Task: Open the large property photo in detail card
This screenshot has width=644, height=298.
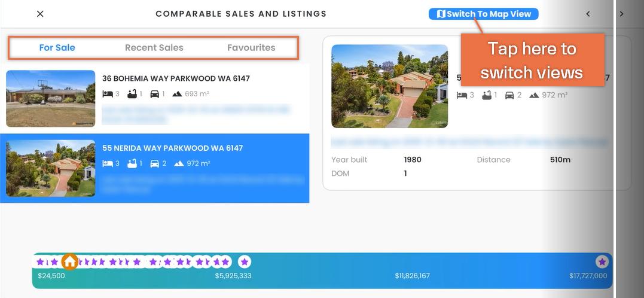Action: click(x=389, y=86)
